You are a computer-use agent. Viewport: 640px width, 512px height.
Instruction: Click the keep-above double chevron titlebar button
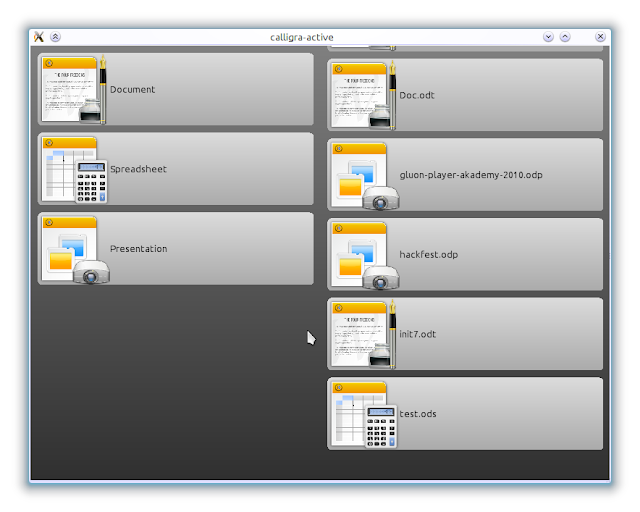[56, 37]
